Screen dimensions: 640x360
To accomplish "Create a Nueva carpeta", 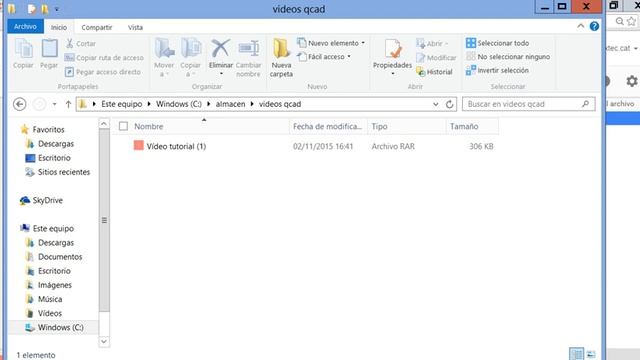I will click(281, 57).
